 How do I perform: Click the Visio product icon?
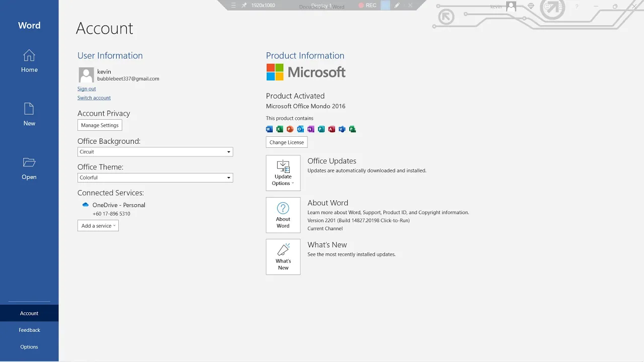342,129
